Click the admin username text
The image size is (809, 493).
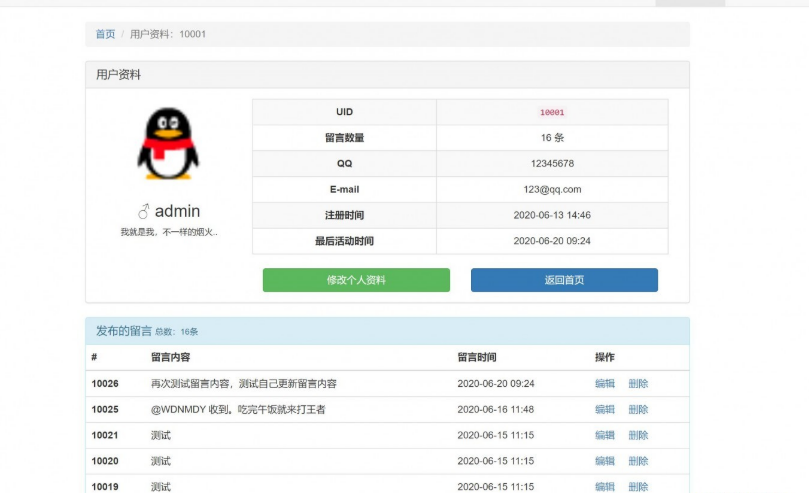point(177,211)
